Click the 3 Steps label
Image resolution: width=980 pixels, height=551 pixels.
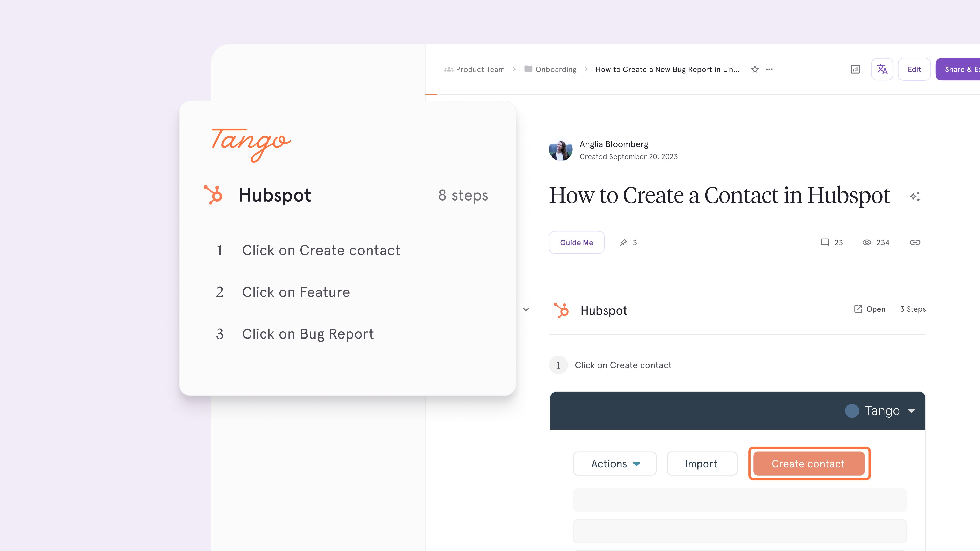click(x=913, y=309)
